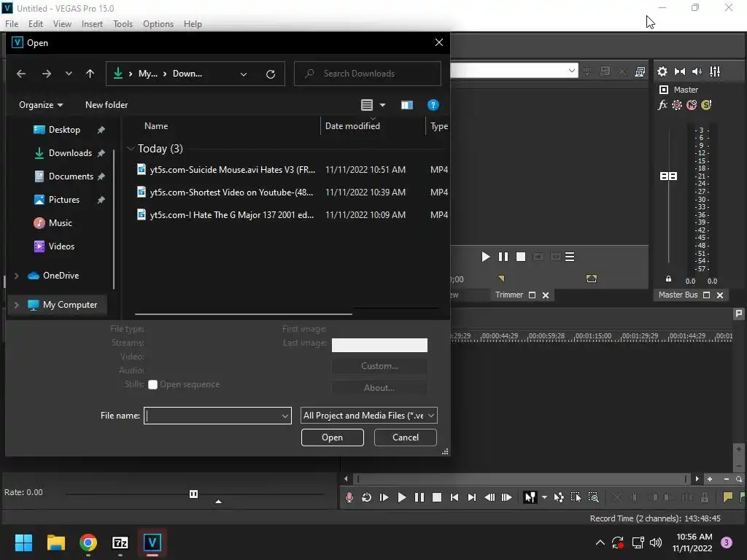Click the timeline horizontal scrollbar
The width and height of the screenshot is (747, 560).
click(x=521, y=478)
